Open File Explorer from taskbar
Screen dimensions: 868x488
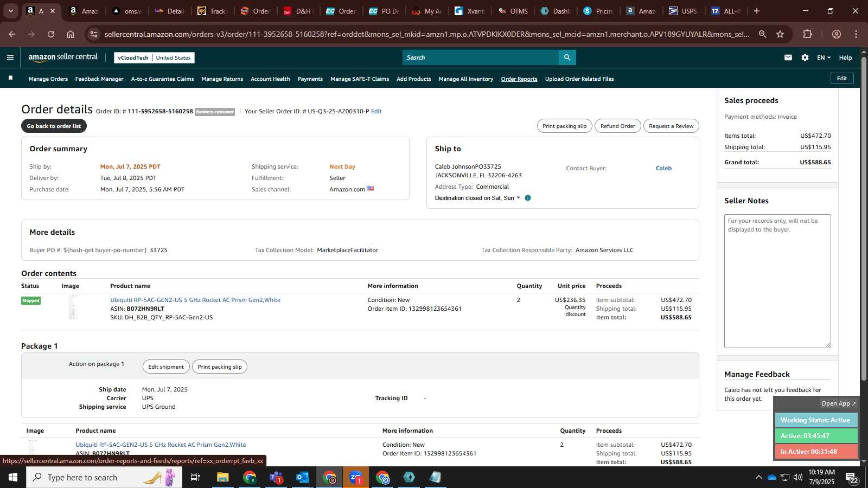tap(222, 477)
